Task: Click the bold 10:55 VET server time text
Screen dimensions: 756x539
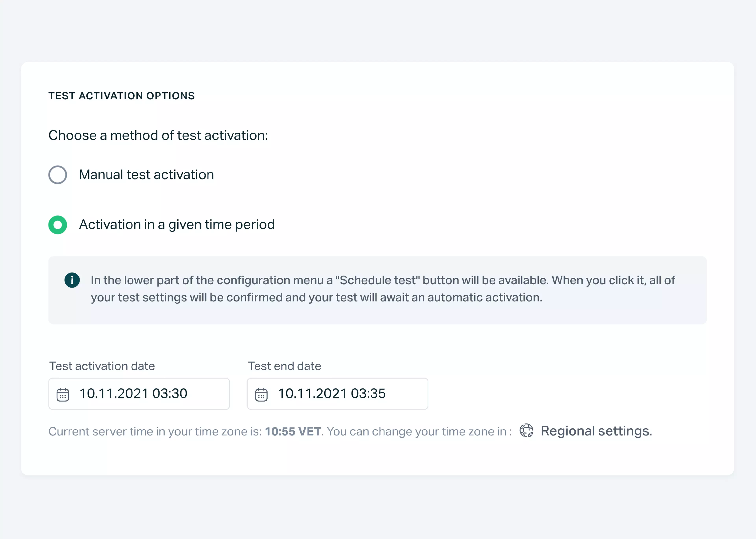Action: click(x=293, y=431)
